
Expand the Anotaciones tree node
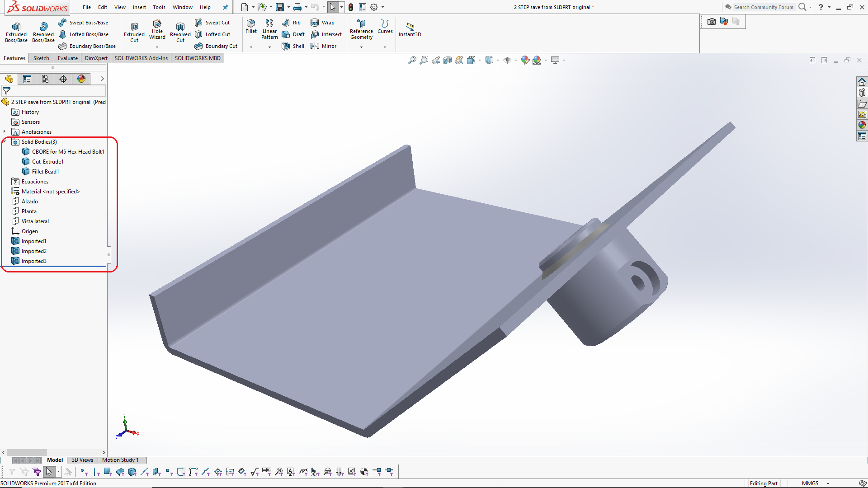5,131
